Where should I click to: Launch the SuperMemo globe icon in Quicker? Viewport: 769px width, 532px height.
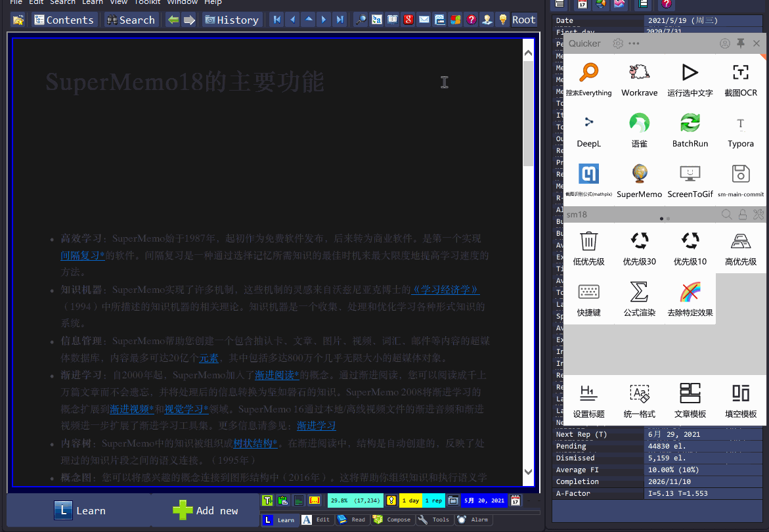640,181
